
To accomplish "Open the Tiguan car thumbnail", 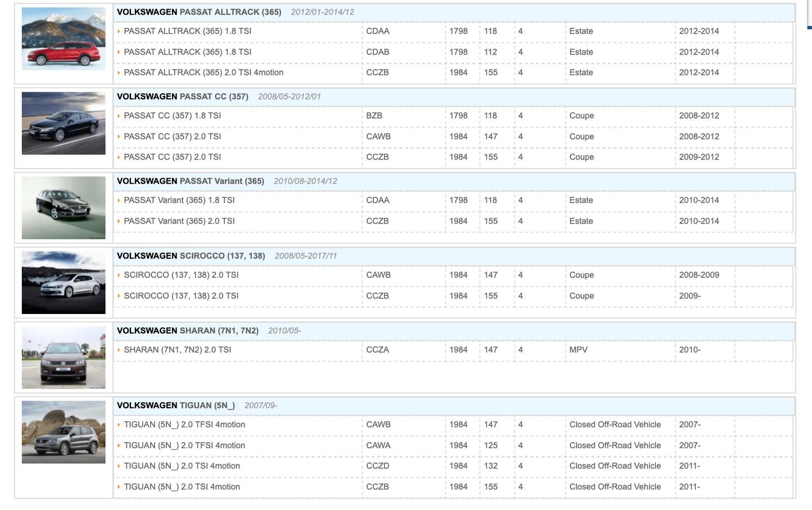I will [63, 432].
